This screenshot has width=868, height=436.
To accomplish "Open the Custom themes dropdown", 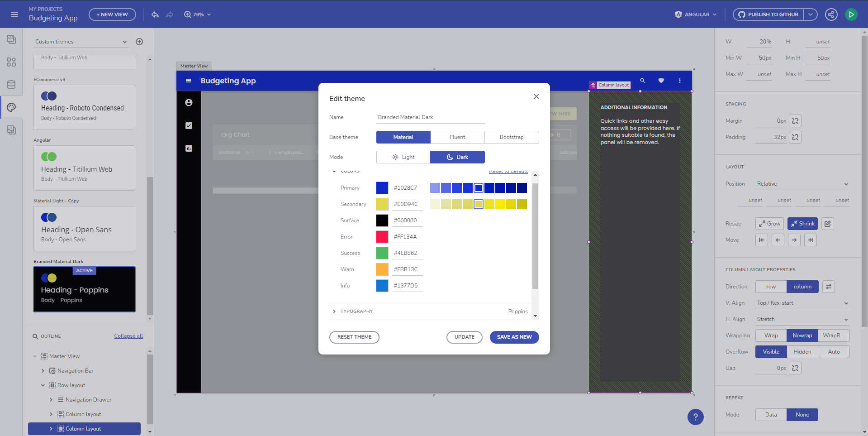I will click(x=81, y=41).
